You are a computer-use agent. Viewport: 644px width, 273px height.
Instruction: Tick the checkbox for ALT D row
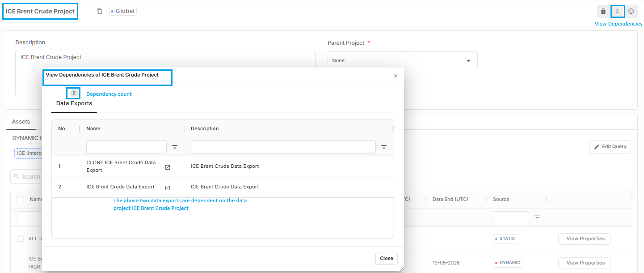(x=20, y=239)
